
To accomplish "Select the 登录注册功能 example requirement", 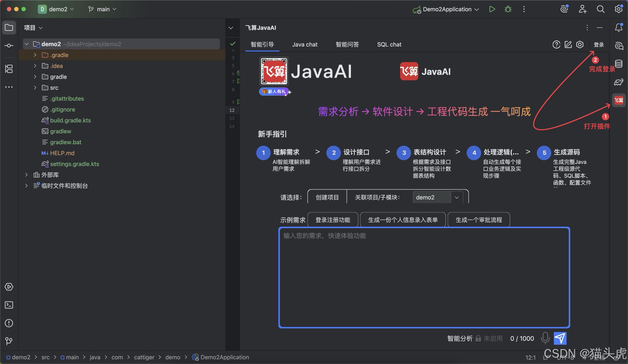I will [333, 220].
